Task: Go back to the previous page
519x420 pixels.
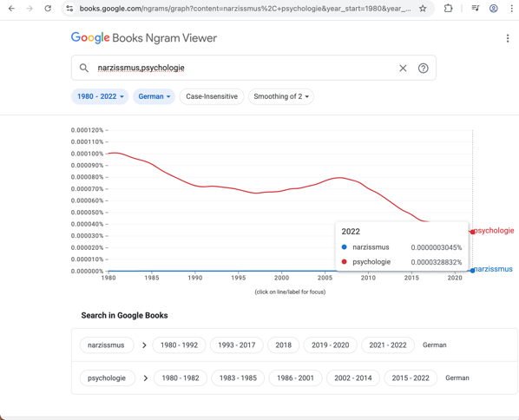Action: point(11,9)
